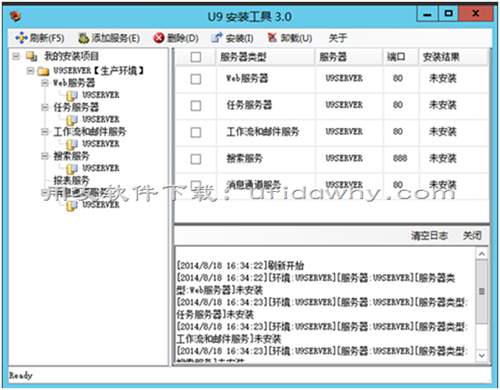Close the U9 安装工具 3.0 window

coord(476,14)
